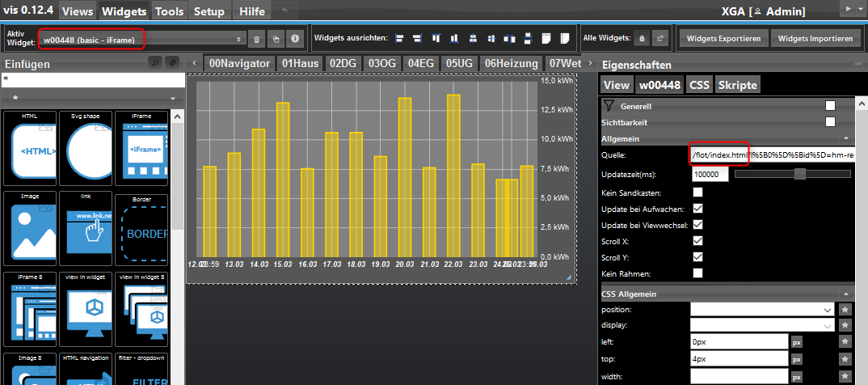This screenshot has height=385, width=868.
Task: Switch to the 06Heizung view tab
Action: [x=511, y=63]
